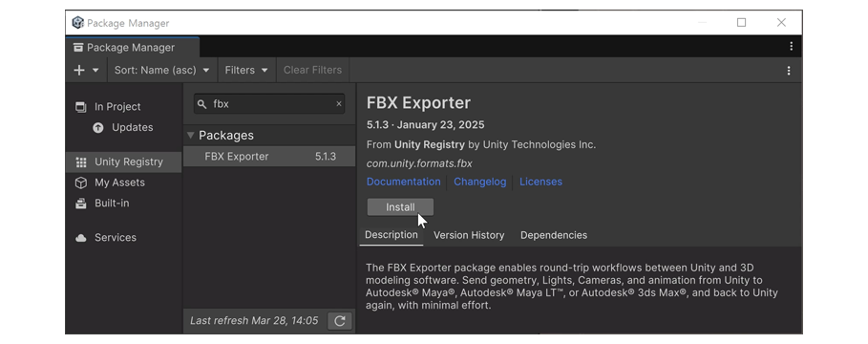
Task: Open the Licenses link
Action: (x=540, y=182)
